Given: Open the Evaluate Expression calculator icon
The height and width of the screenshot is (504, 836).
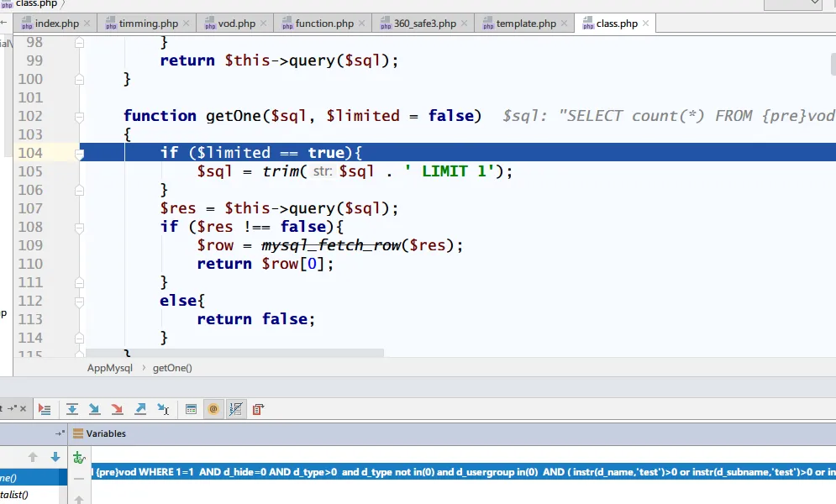Looking at the screenshot, I should [191, 409].
